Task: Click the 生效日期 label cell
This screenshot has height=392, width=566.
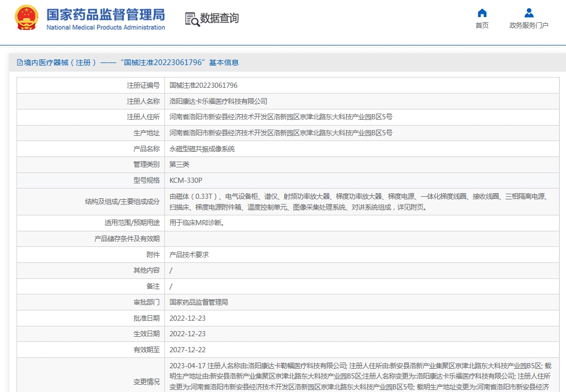Action: click(90, 334)
